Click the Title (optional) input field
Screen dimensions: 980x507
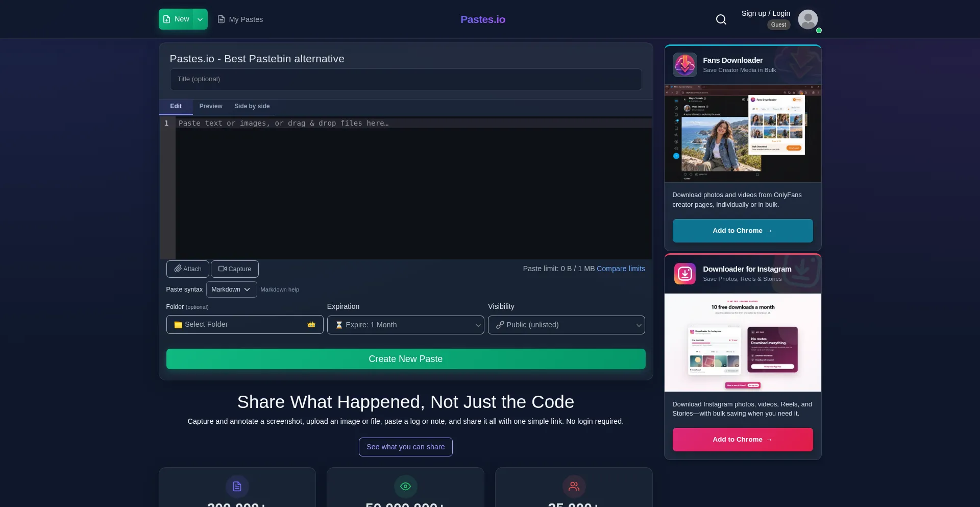click(x=405, y=79)
